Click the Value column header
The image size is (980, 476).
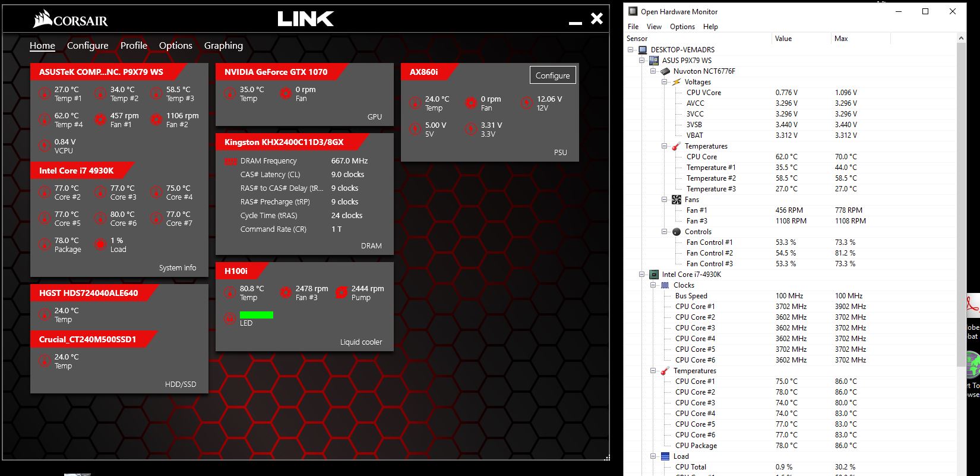[801, 39]
